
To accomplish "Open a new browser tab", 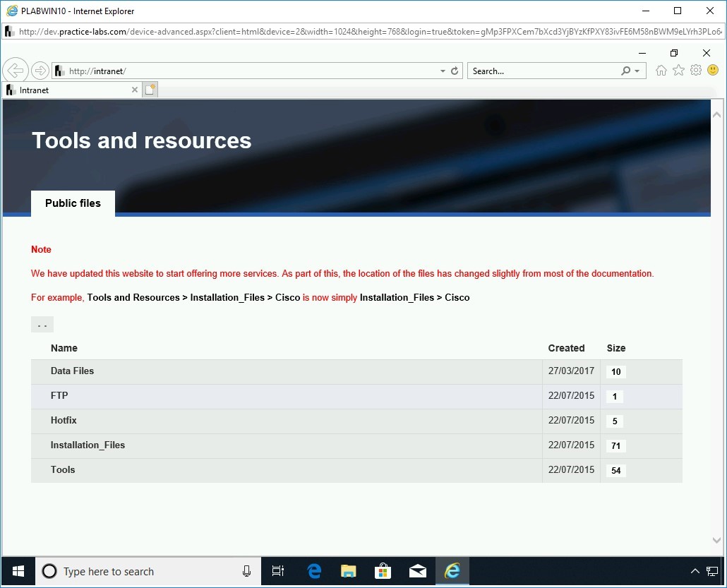I will [x=149, y=89].
